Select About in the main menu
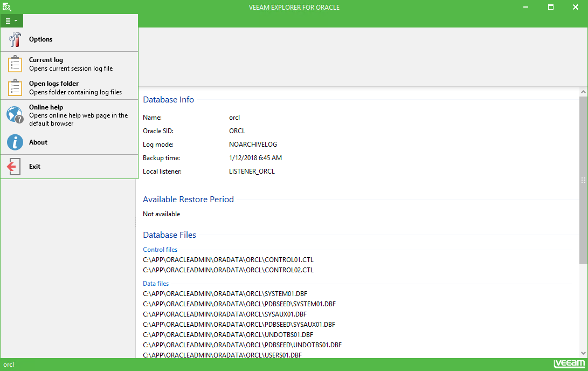The width and height of the screenshot is (588, 371). coord(70,142)
